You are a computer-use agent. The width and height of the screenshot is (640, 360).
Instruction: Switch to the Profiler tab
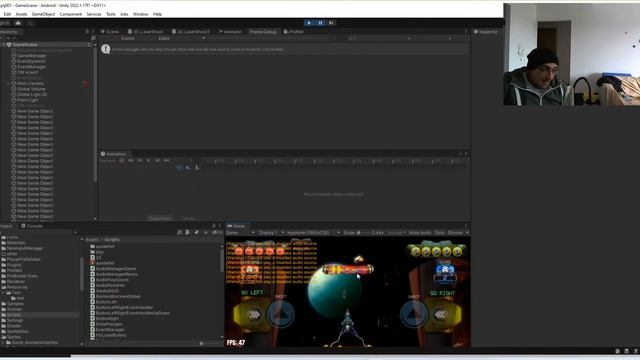[x=293, y=31]
